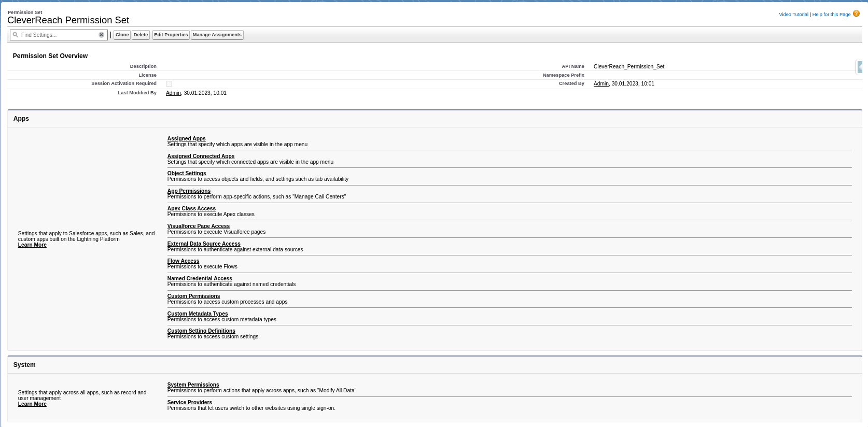Clear the Find Settings search box
Viewport: 868px width, 427px height.
(x=102, y=35)
